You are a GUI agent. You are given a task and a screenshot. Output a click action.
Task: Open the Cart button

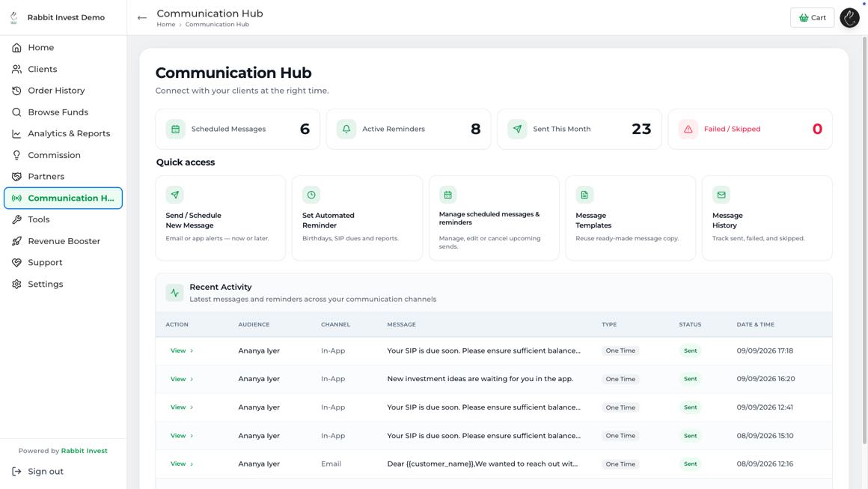point(812,18)
